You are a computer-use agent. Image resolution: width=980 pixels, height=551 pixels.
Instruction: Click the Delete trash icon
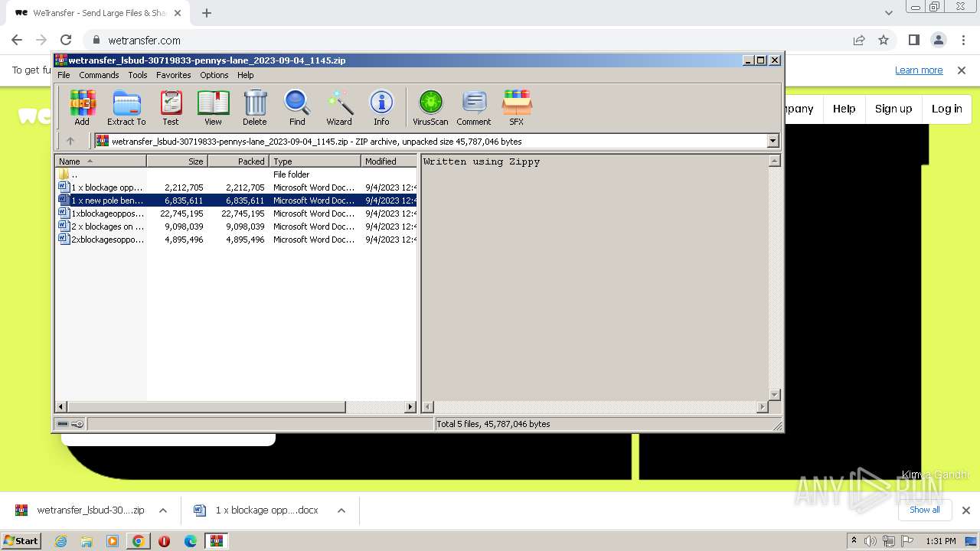click(255, 107)
